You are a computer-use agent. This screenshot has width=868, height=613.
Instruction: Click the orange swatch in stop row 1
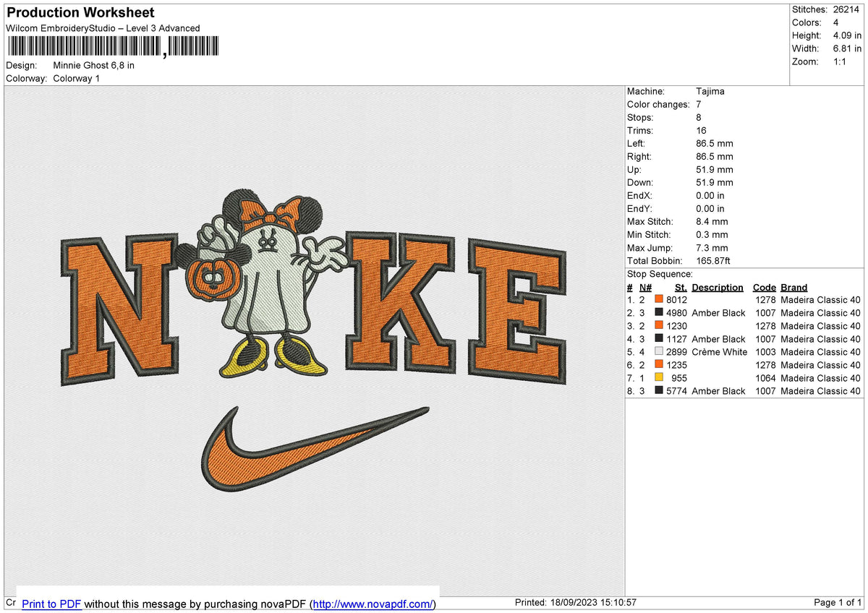(x=659, y=300)
